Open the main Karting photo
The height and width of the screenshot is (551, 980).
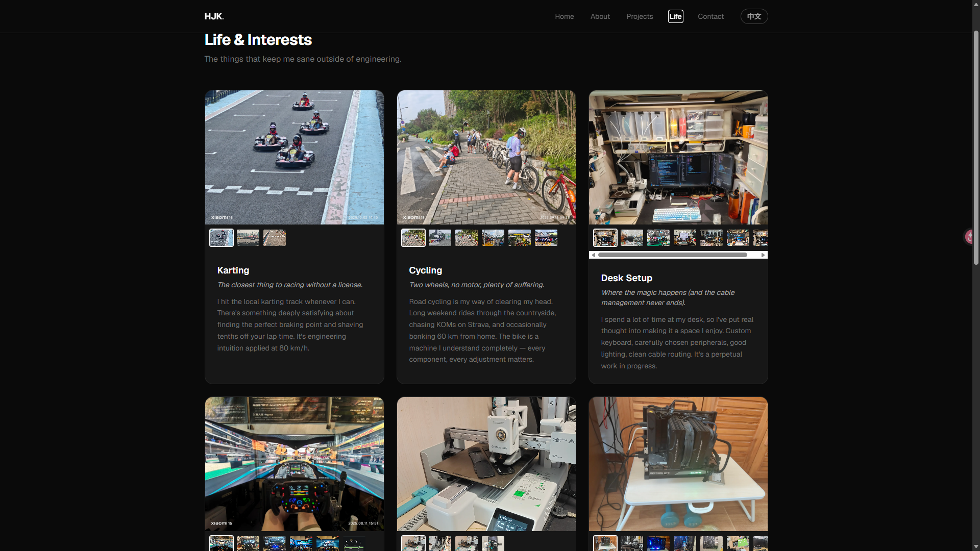[x=295, y=157]
